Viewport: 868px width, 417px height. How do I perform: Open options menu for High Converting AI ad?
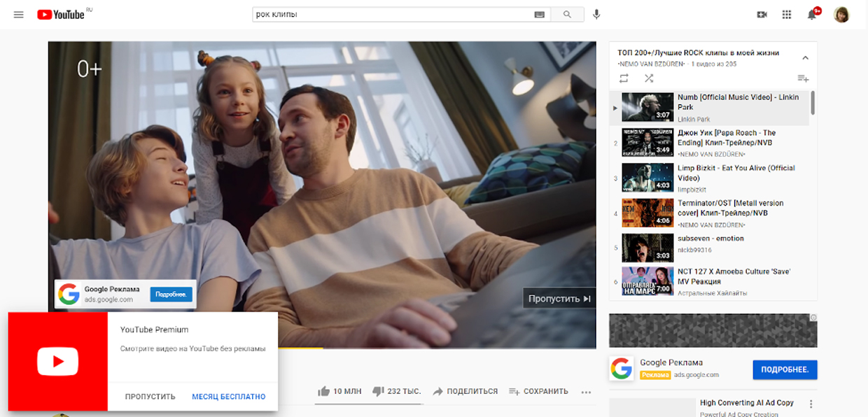pos(811,404)
